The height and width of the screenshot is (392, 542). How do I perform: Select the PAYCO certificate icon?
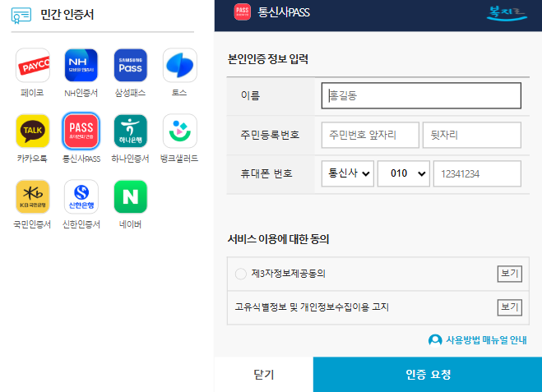pyautogui.click(x=33, y=65)
